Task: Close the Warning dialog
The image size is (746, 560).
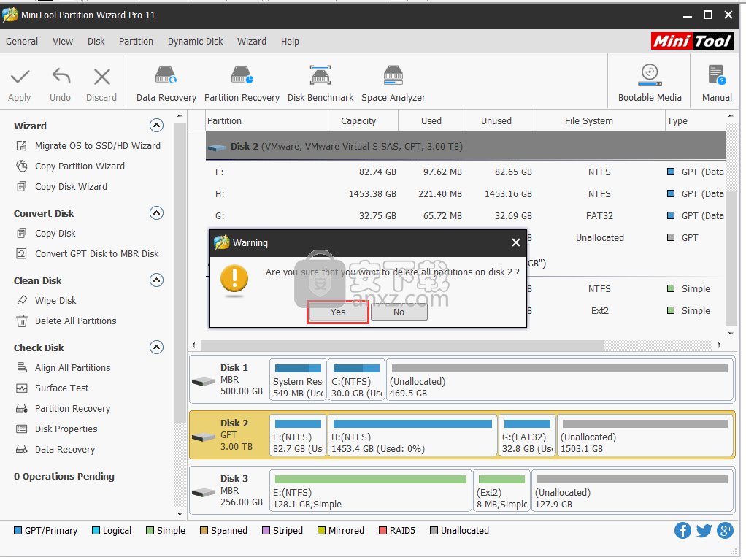Action: click(516, 242)
